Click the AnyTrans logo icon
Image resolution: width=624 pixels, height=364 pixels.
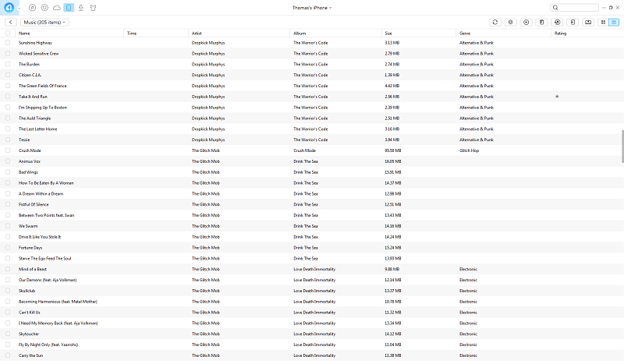click(x=9, y=8)
